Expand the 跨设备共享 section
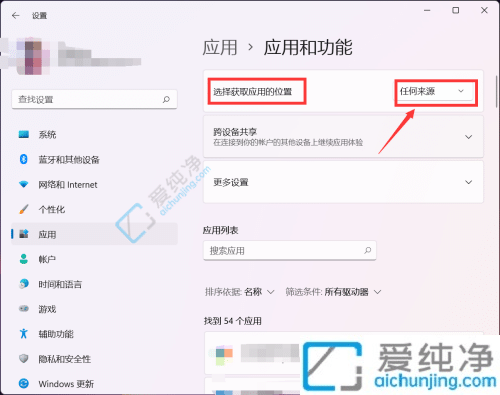Screen dimensions: 500x395 point(343,137)
